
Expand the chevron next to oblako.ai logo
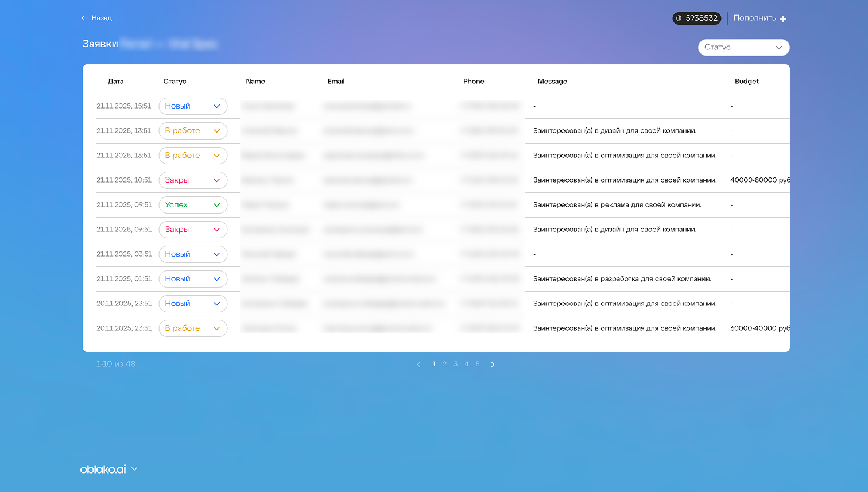pos(134,469)
